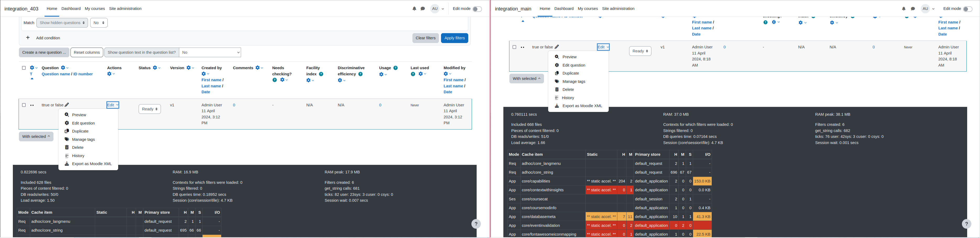Sort by ID number link in integration_403
Image resolution: width=980 pixels, height=238 pixels.
[83, 74]
